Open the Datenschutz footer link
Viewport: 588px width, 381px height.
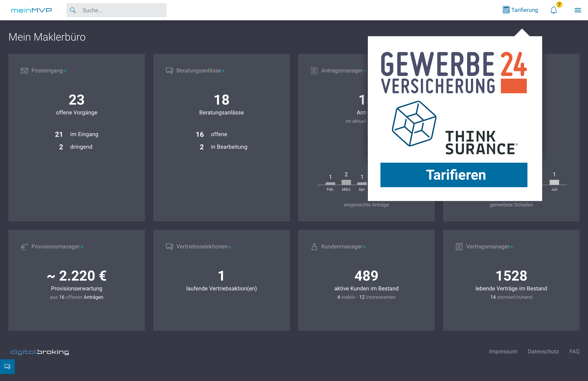point(543,351)
